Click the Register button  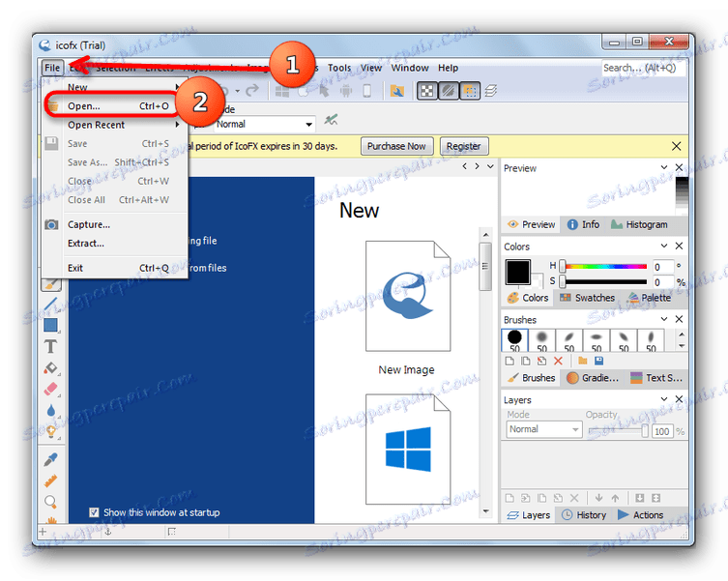click(x=463, y=146)
